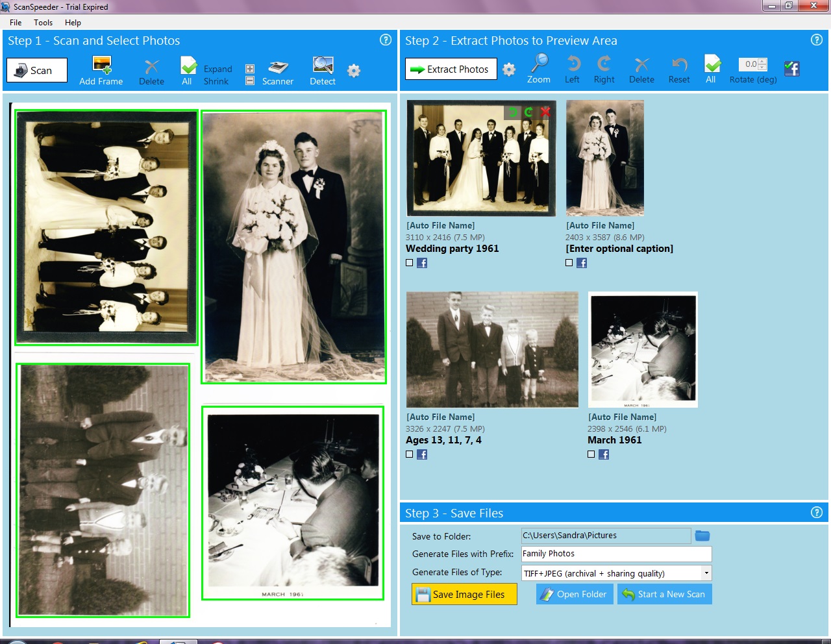Viewport: 831px width, 644px height.
Task: Increase the Rotate degrees stepper value
Action: click(x=762, y=61)
